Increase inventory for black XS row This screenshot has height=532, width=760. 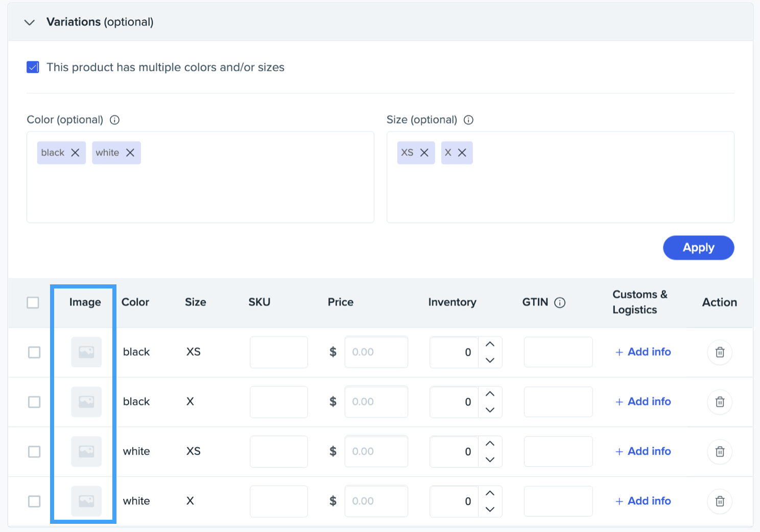pos(490,345)
